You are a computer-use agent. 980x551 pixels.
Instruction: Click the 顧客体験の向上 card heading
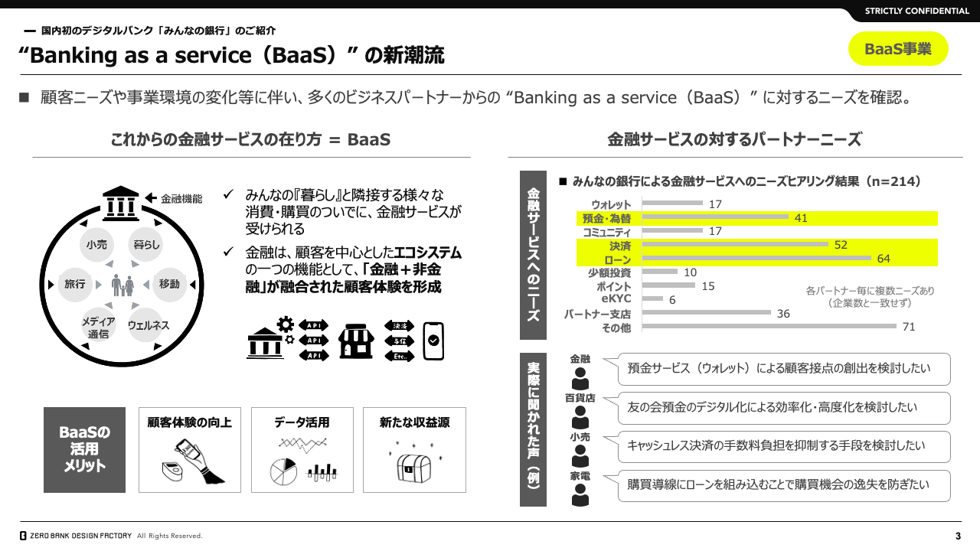pos(189,422)
